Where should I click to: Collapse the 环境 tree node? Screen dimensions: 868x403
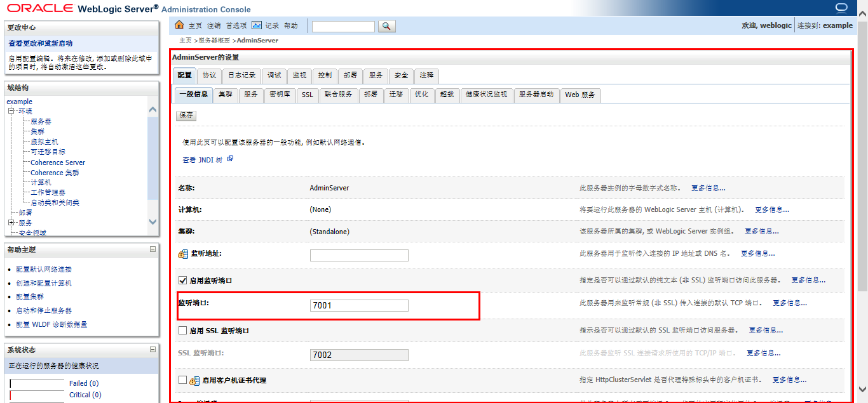click(x=11, y=111)
